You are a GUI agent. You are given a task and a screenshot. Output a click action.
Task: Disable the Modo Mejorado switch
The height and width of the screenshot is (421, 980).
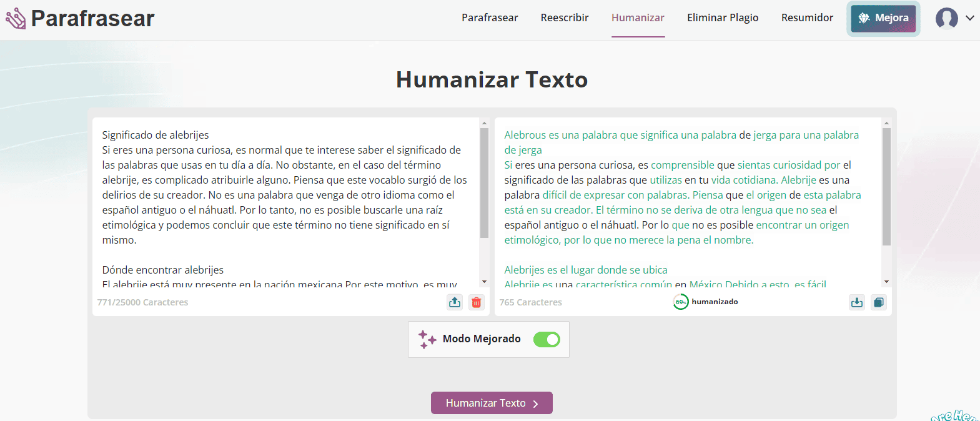point(547,339)
